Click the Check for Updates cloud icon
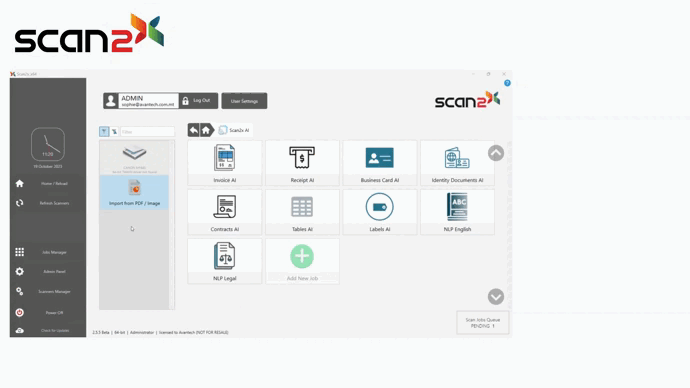 19,330
